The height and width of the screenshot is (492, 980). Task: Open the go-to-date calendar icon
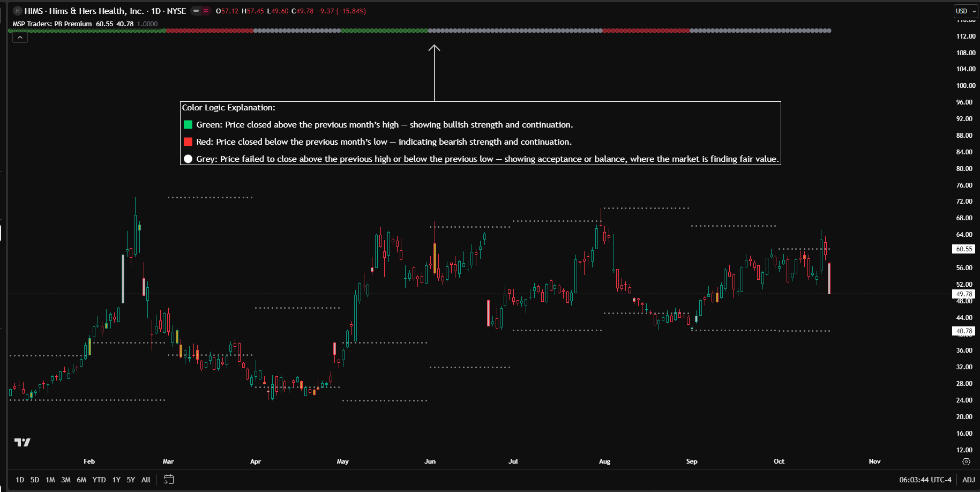click(x=168, y=480)
